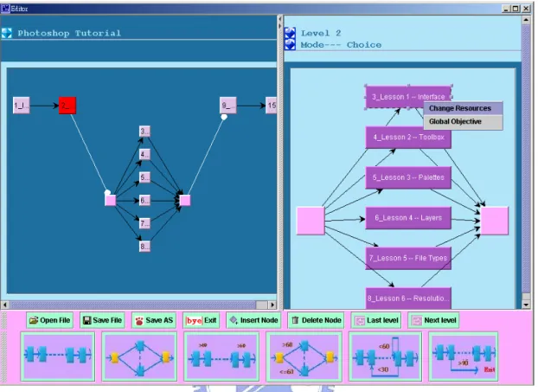Screen dimensions: 538x392
Task: Select node 1_I in left graph
Action: pos(22,106)
